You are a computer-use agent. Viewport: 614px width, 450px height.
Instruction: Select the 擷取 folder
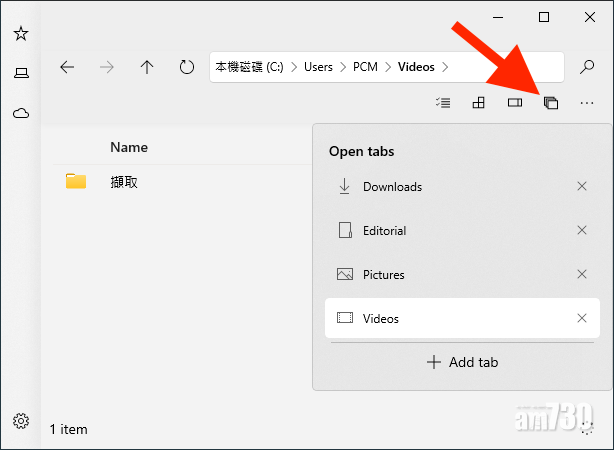point(124,182)
